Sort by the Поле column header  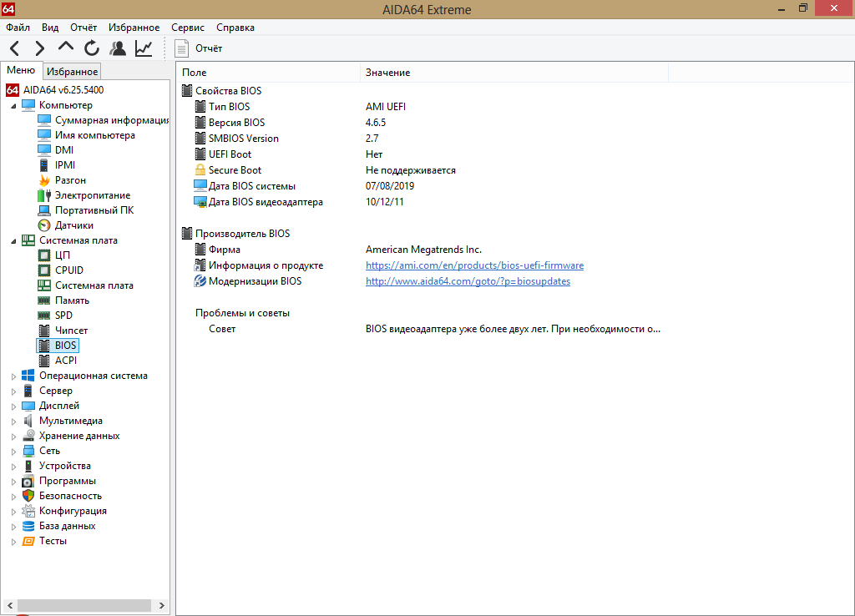click(x=269, y=73)
